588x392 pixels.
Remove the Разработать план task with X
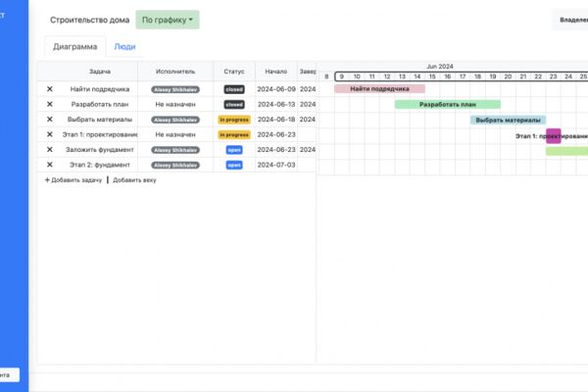[50, 104]
